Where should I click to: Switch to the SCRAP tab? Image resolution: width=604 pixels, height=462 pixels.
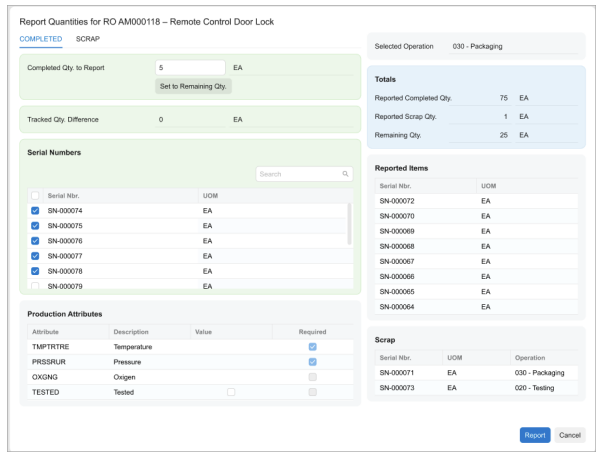[x=88, y=39]
